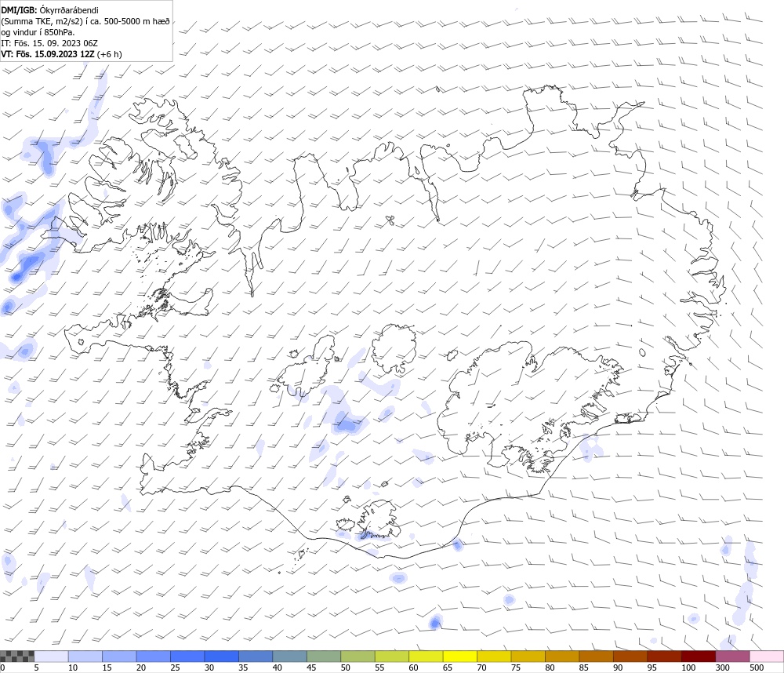Click the legend label '300'
Image resolution: width=784 pixels, height=673 pixels.
(x=723, y=668)
